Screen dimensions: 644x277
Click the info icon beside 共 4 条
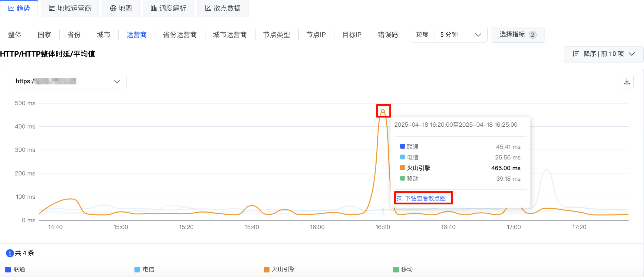[x=10, y=253]
